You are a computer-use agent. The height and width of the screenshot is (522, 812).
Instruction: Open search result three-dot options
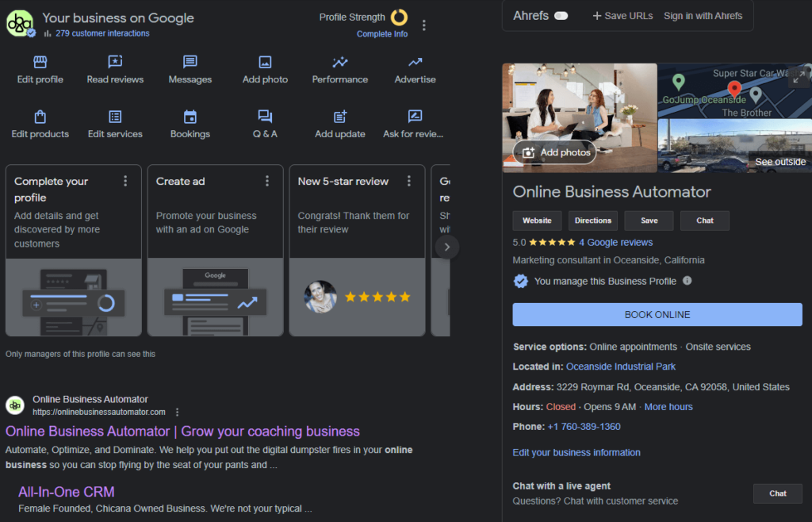(177, 413)
